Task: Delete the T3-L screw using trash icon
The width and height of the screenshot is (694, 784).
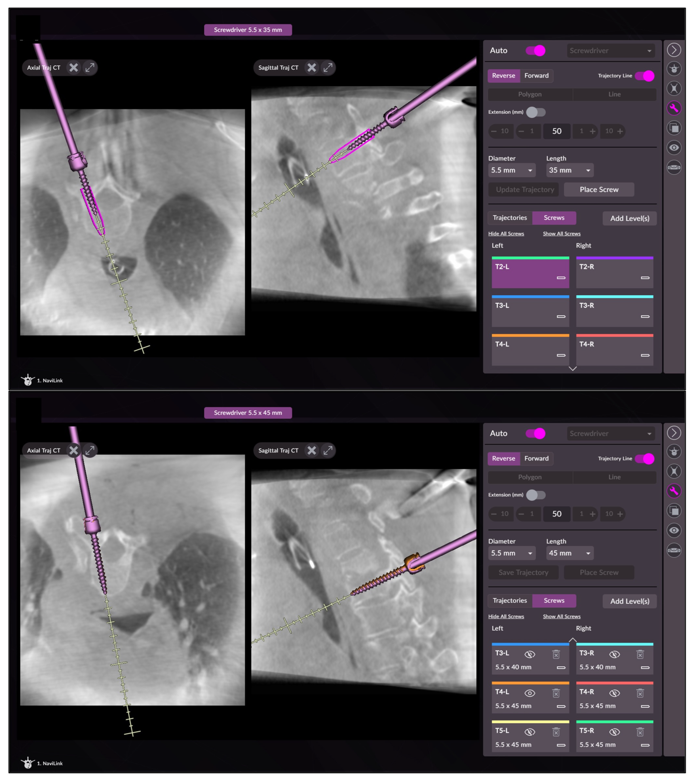Action: (x=556, y=654)
